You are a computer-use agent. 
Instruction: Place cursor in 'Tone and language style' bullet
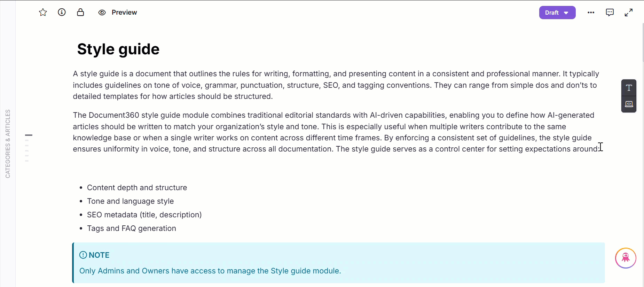[x=130, y=201]
